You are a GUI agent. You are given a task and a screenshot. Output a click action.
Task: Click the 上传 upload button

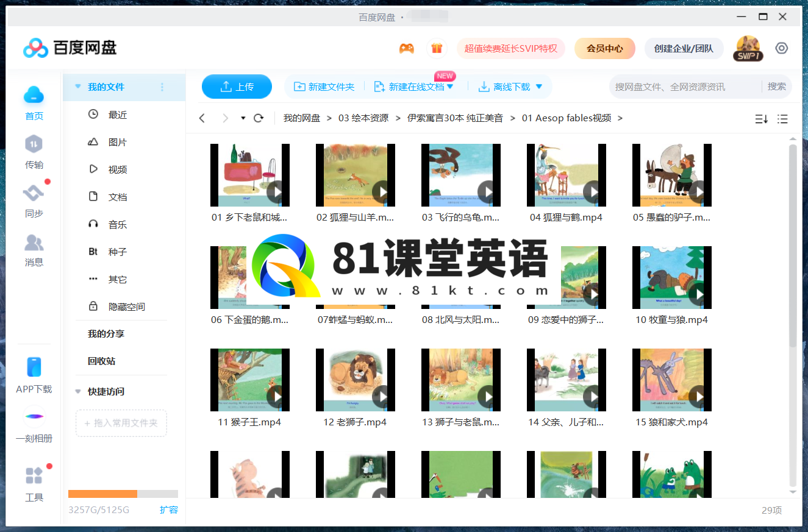(237, 87)
